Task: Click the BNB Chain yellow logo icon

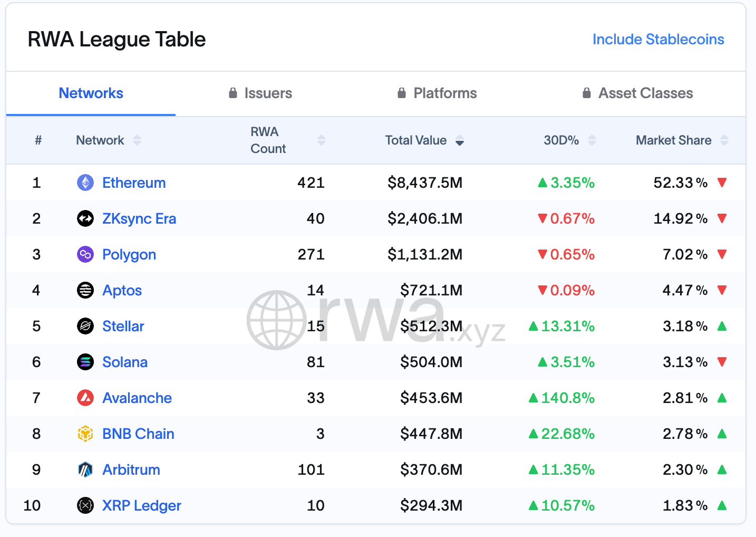Action: (85, 434)
